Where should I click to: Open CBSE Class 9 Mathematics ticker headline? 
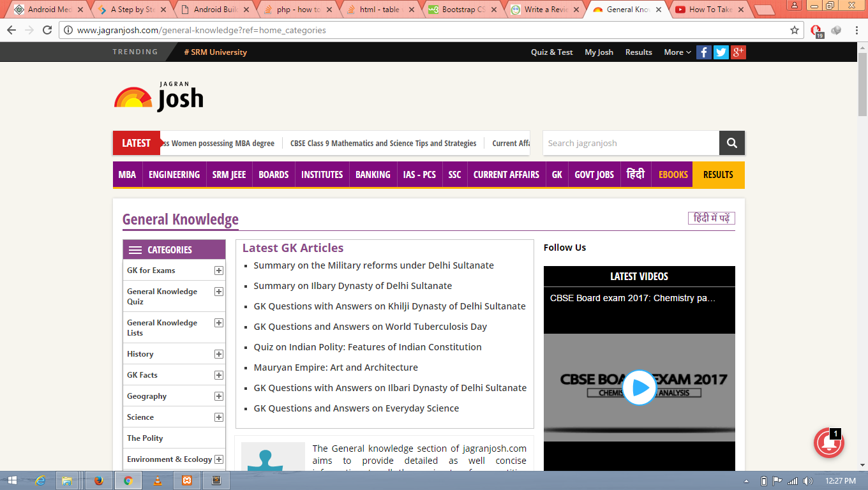[x=383, y=144]
